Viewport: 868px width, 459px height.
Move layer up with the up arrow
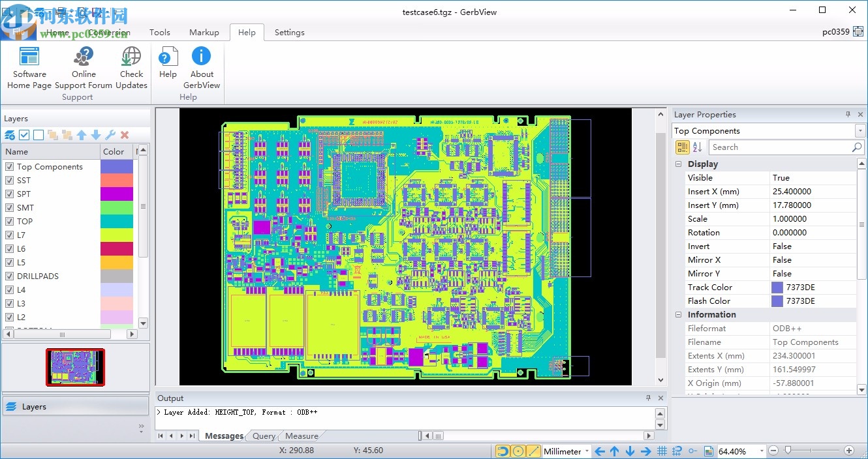pos(82,135)
